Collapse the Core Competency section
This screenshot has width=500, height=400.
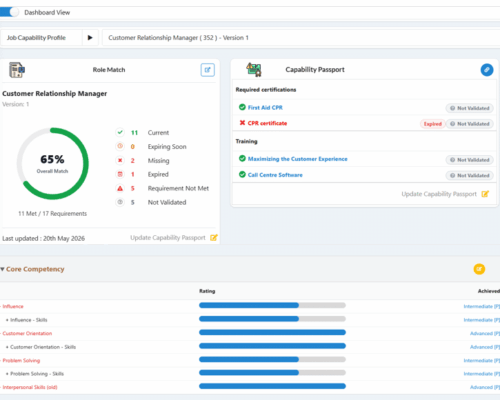coord(2,269)
